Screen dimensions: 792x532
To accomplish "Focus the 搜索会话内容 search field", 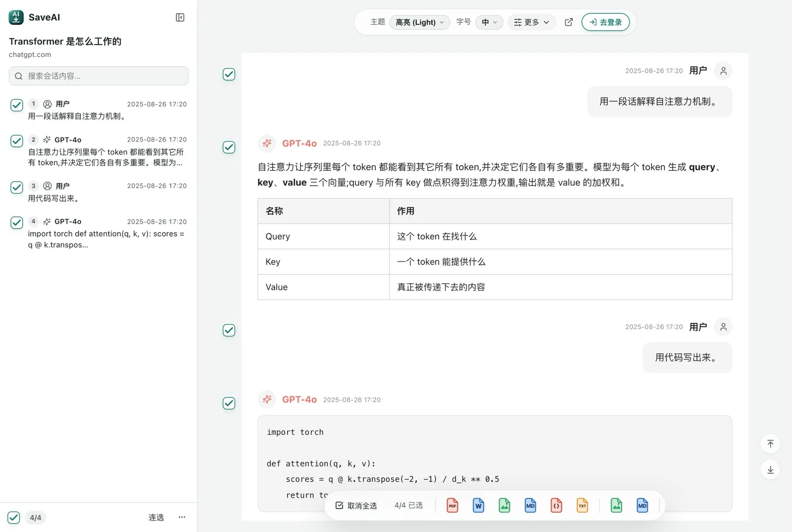I will coord(99,76).
